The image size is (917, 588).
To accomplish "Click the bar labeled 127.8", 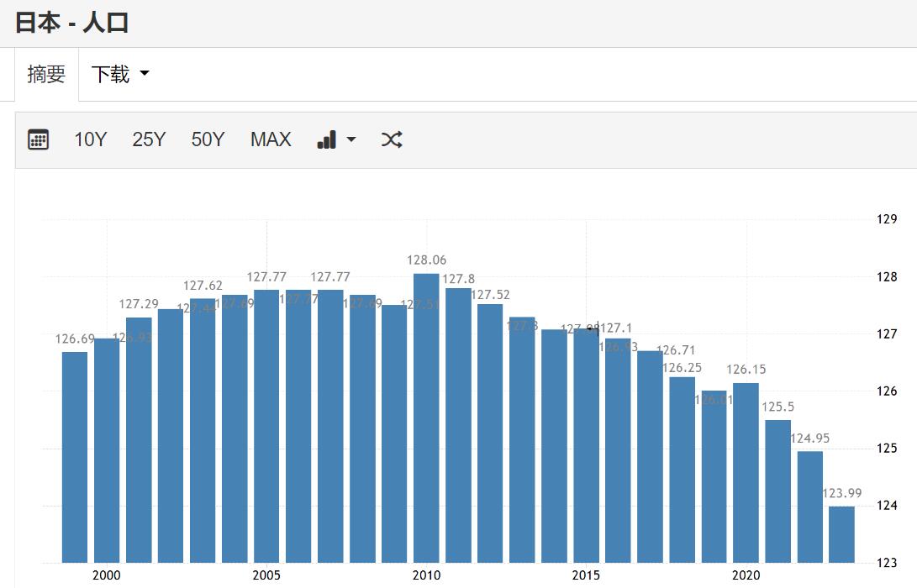I will point(459,426).
